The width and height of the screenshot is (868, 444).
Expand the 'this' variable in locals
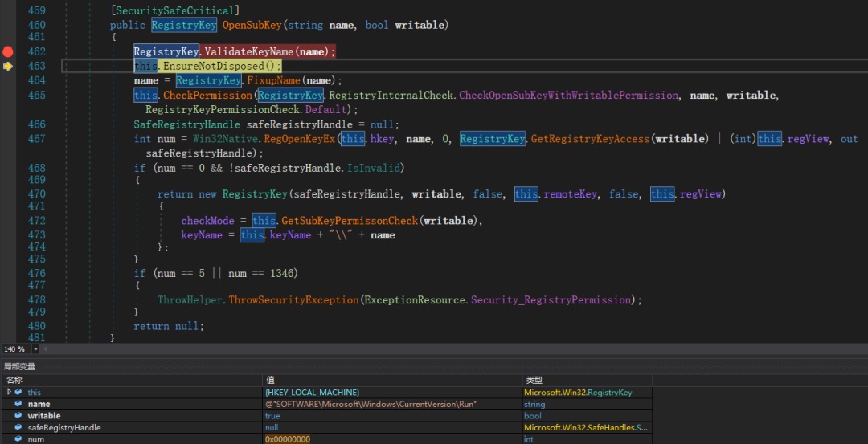tap(9, 392)
